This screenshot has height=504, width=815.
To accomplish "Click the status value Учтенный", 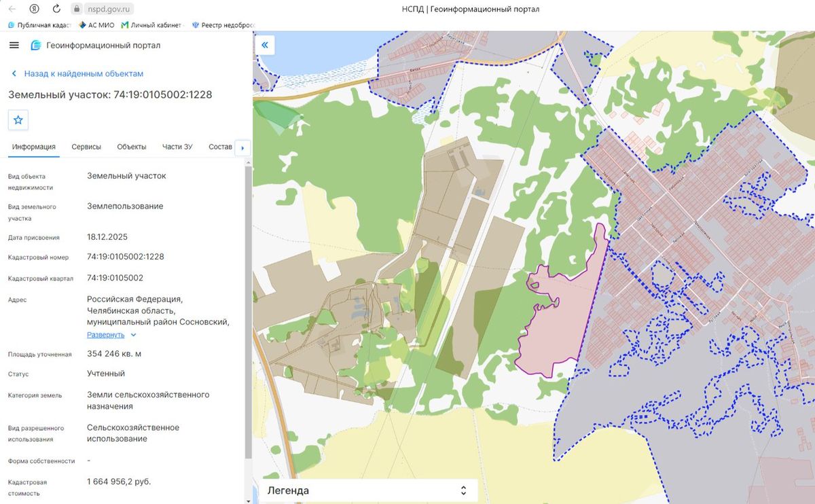I will 106,374.
